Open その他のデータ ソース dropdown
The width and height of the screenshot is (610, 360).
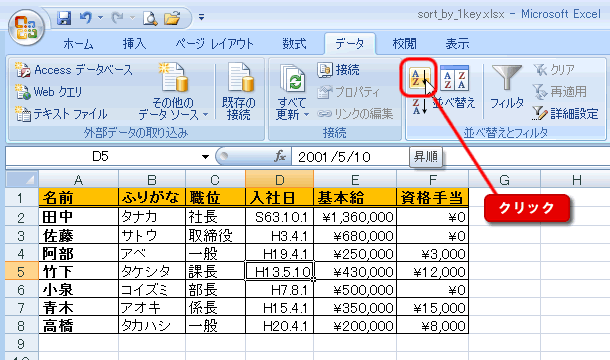[173, 92]
